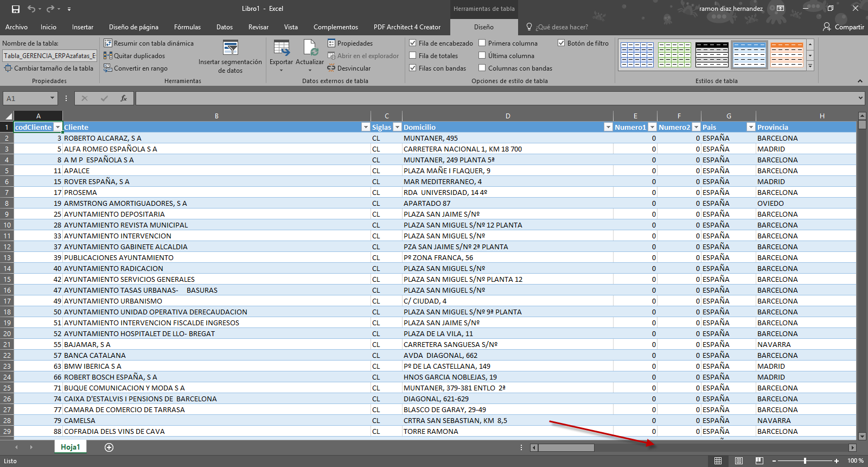Open codCliente column filter dropdown
Image resolution: width=868 pixels, height=467 pixels.
click(58, 127)
